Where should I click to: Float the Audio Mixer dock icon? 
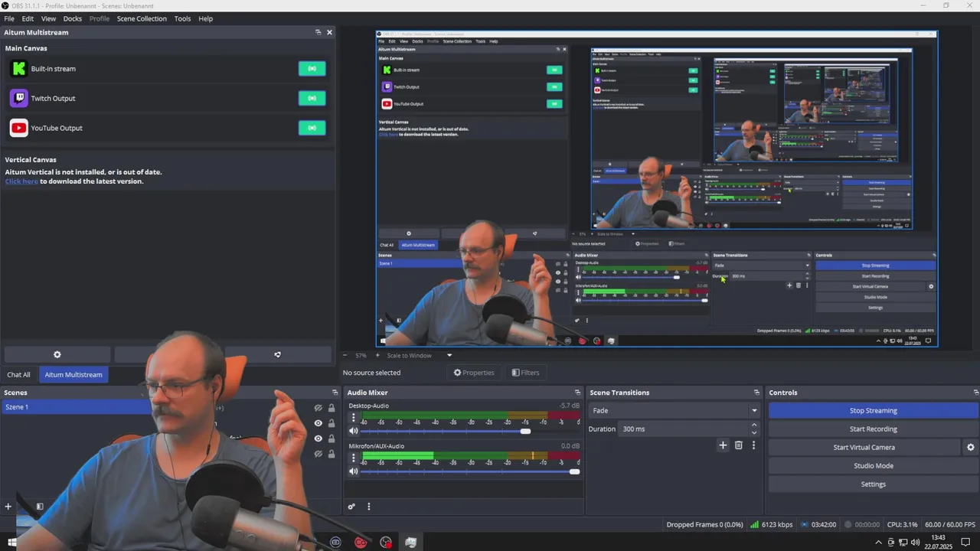pyautogui.click(x=578, y=393)
